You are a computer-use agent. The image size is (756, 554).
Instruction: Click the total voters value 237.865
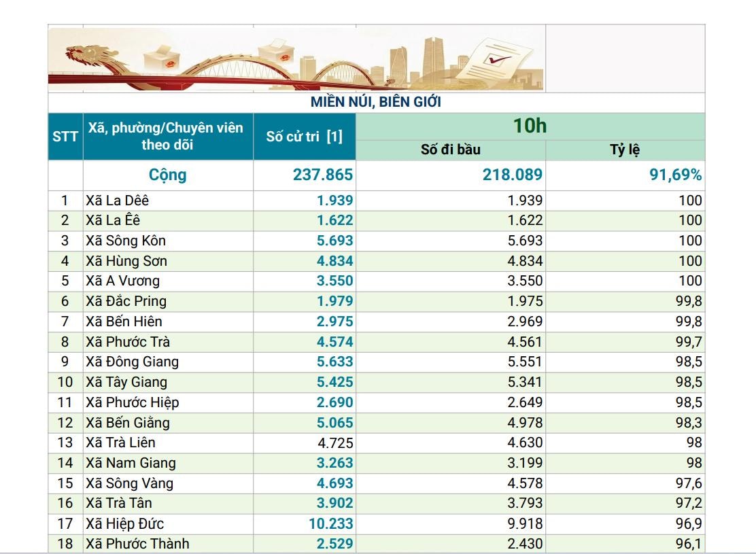coord(323,175)
